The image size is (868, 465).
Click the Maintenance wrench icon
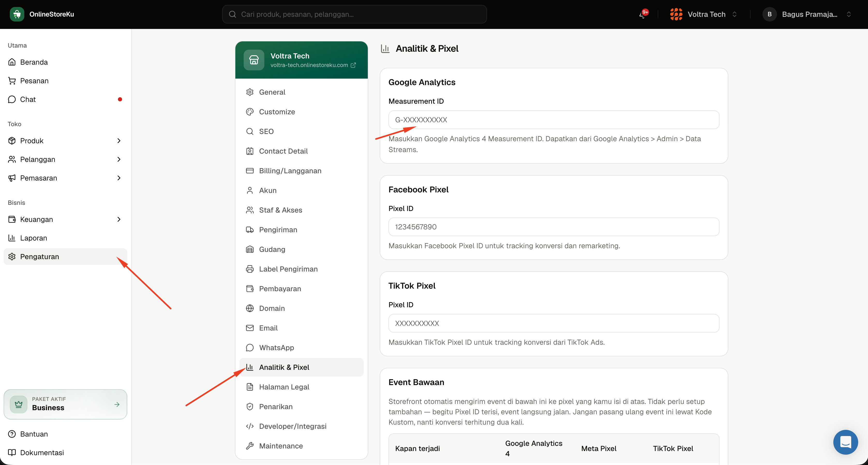click(250, 446)
